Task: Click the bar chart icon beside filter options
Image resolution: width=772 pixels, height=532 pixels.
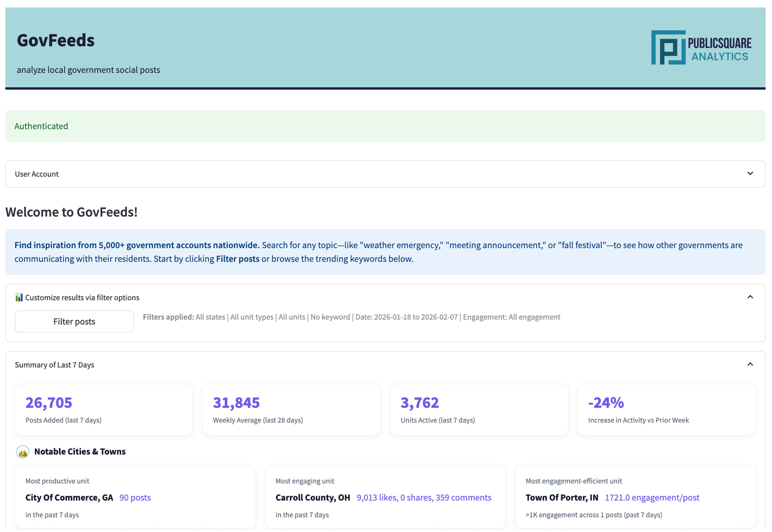Action: click(19, 297)
